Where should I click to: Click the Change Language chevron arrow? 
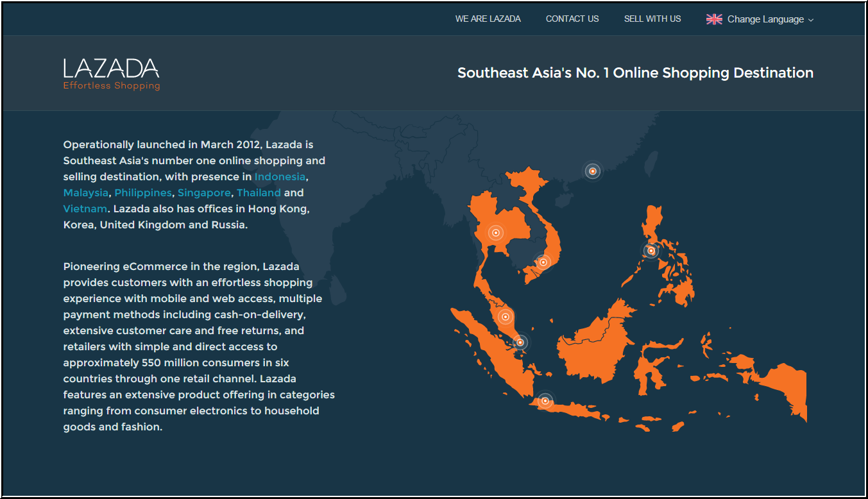point(810,20)
